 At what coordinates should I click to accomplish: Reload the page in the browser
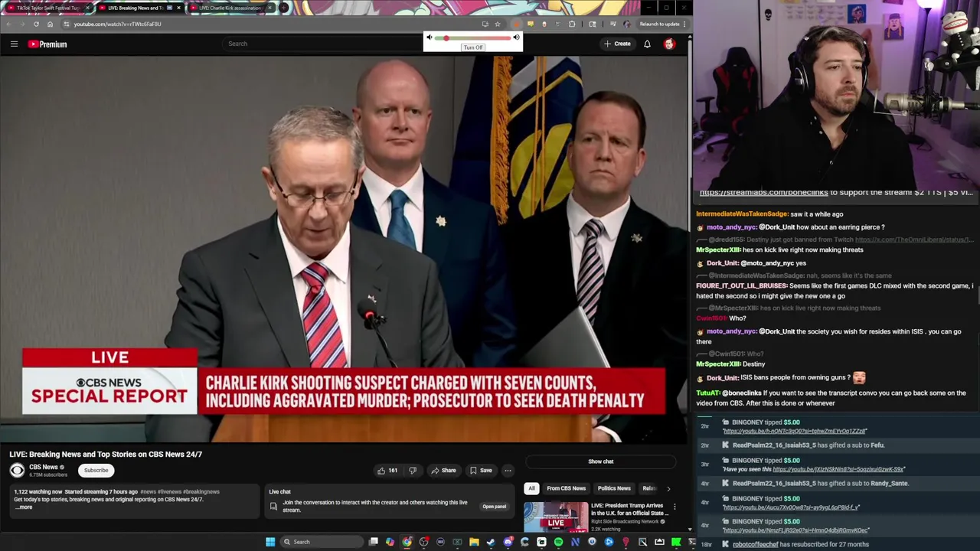click(x=36, y=24)
